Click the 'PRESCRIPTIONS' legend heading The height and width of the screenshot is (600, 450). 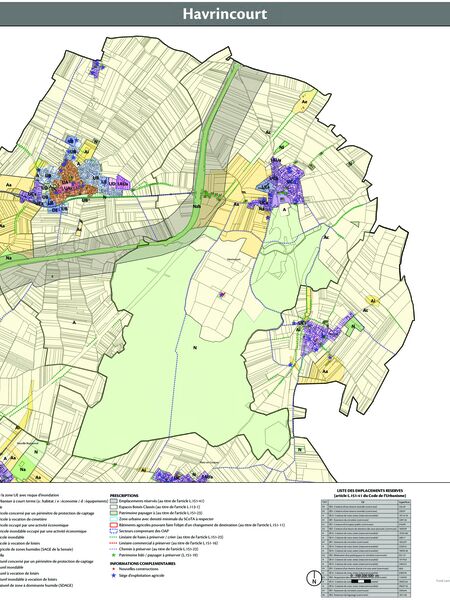(124, 496)
